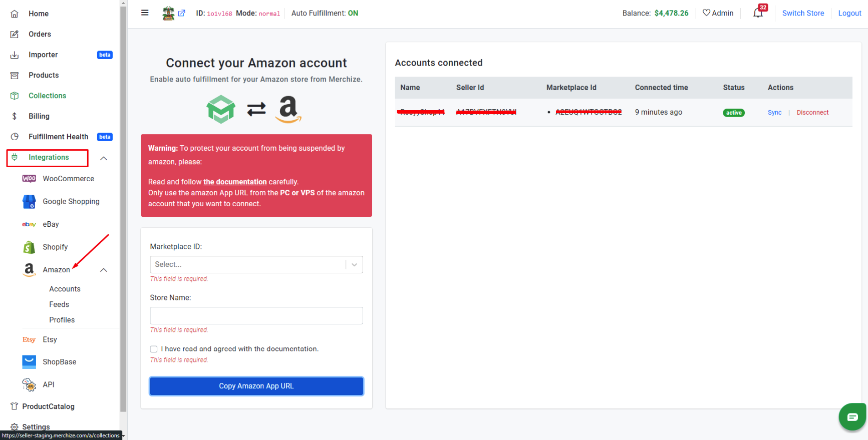Click the external store link icon
The image size is (868, 440).
point(182,13)
